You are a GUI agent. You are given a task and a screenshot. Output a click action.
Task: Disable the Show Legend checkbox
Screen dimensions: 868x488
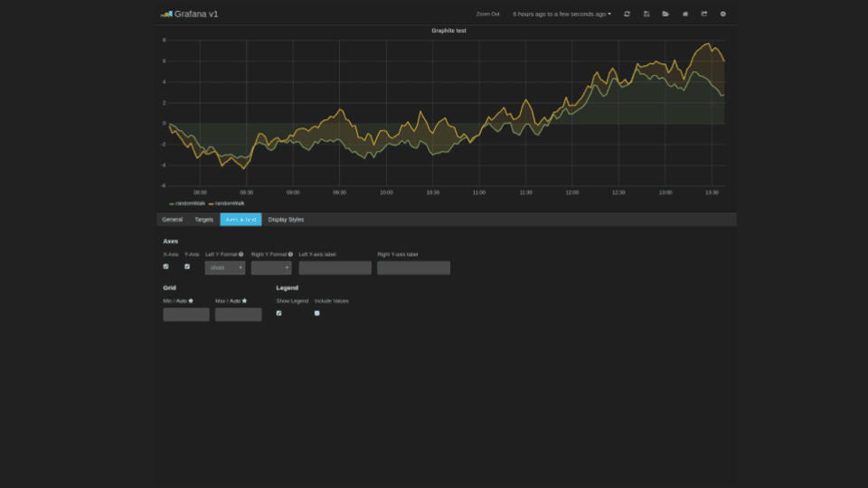(278, 313)
